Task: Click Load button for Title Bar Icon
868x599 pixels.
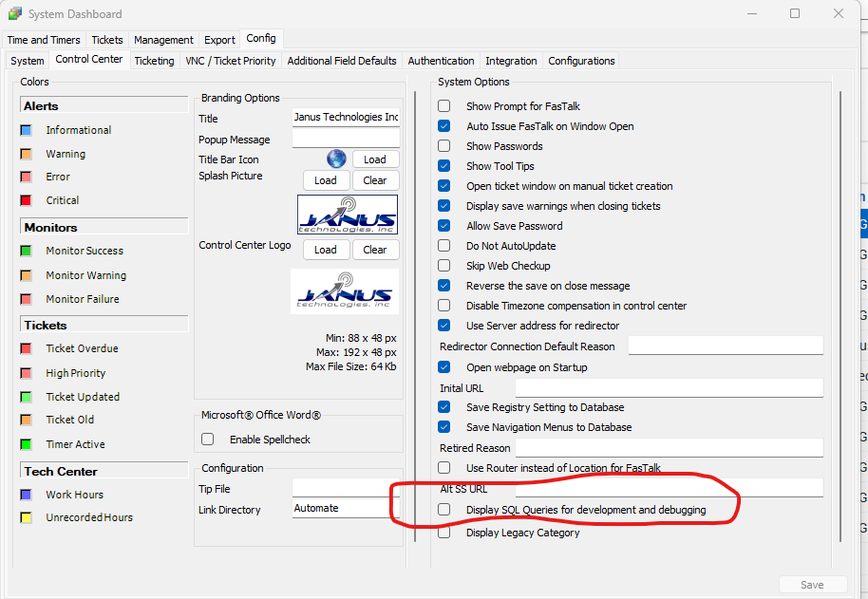Action: pos(375,159)
